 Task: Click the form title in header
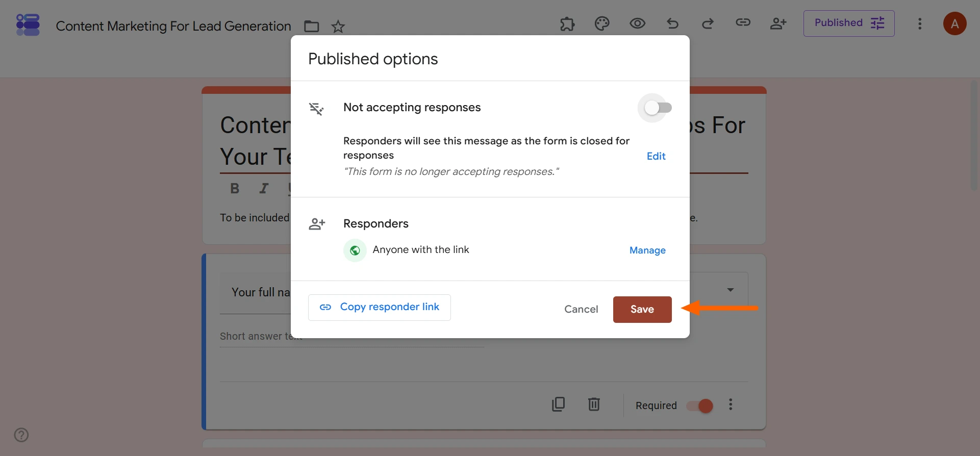point(173,26)
